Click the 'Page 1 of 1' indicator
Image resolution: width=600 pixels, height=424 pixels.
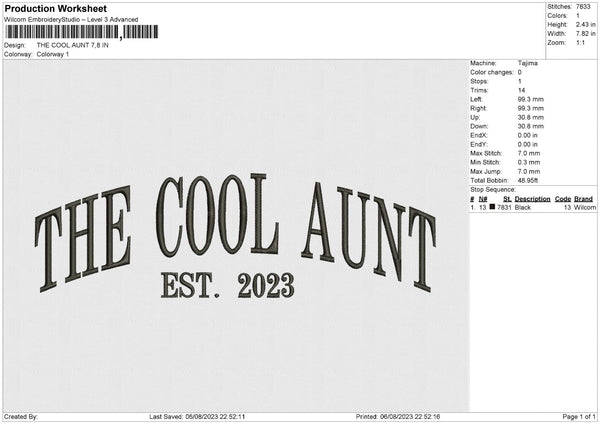tap(579, 417)
